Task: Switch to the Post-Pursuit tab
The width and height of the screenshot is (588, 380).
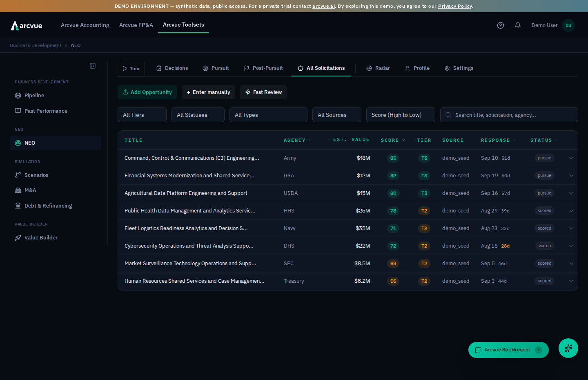Action: [263, 68]
